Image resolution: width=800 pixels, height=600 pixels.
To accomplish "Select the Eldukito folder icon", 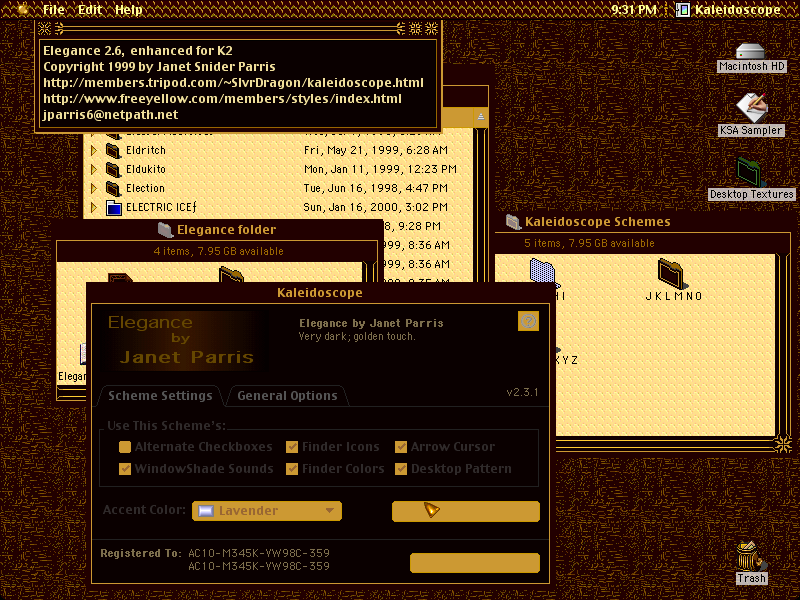I will (x=113, y=169).
